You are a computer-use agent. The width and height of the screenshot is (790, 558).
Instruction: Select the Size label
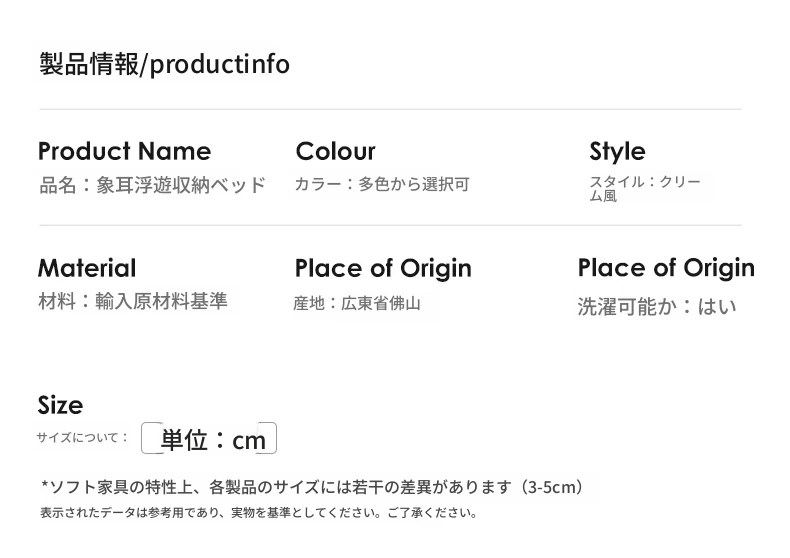coord(60,405)
